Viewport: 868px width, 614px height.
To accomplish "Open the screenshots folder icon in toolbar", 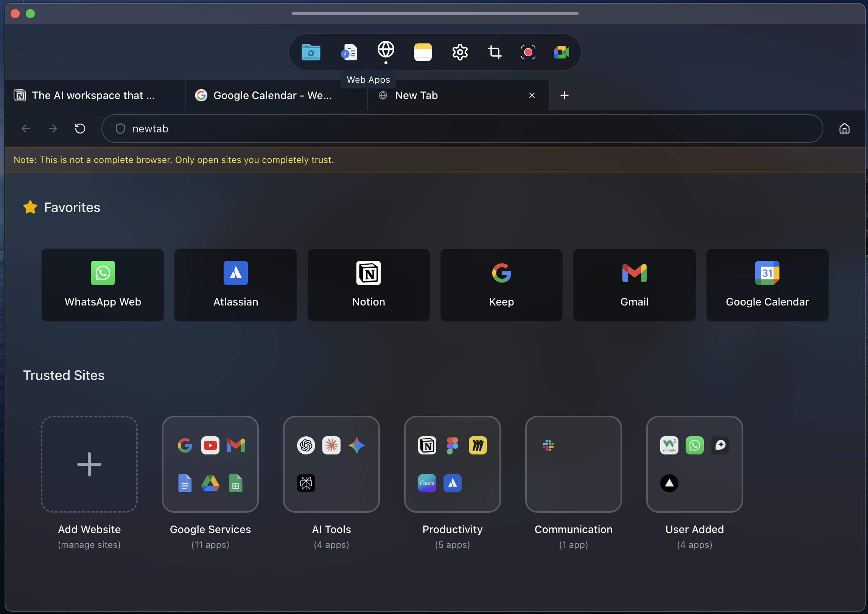I will click(x=310, y=52).
